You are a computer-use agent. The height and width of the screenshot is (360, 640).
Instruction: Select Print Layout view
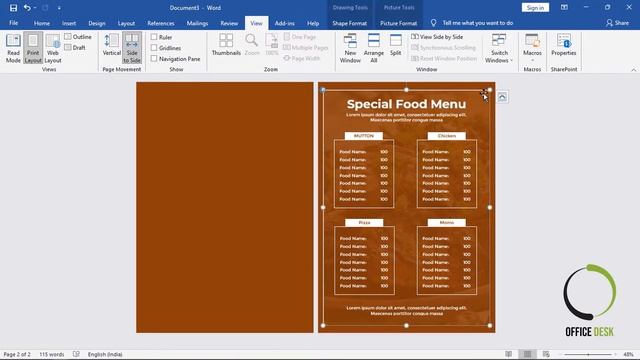(x=33, y=49)
